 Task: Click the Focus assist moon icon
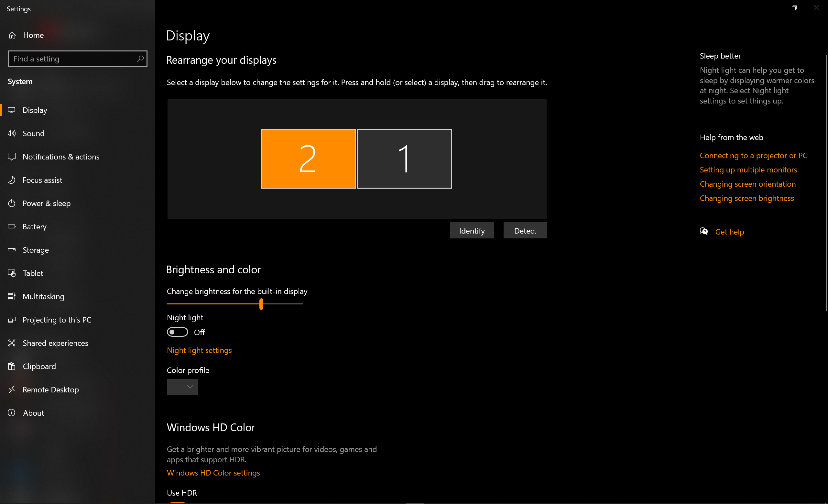click(12, 180)
